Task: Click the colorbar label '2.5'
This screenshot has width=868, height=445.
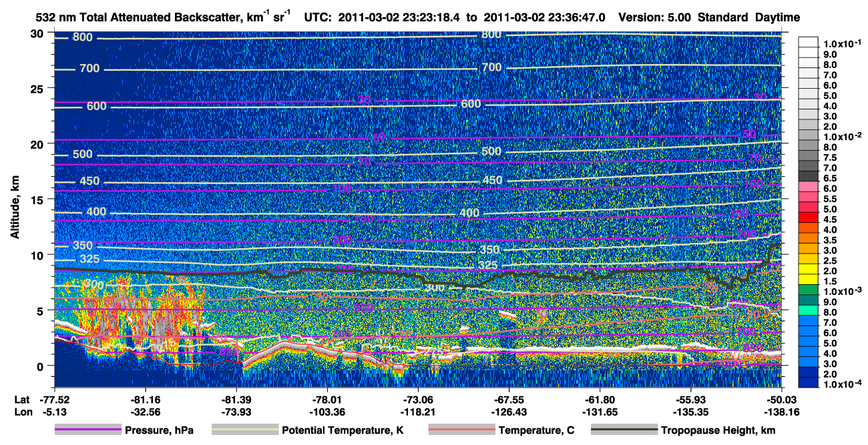Action: tap(830, 260)
